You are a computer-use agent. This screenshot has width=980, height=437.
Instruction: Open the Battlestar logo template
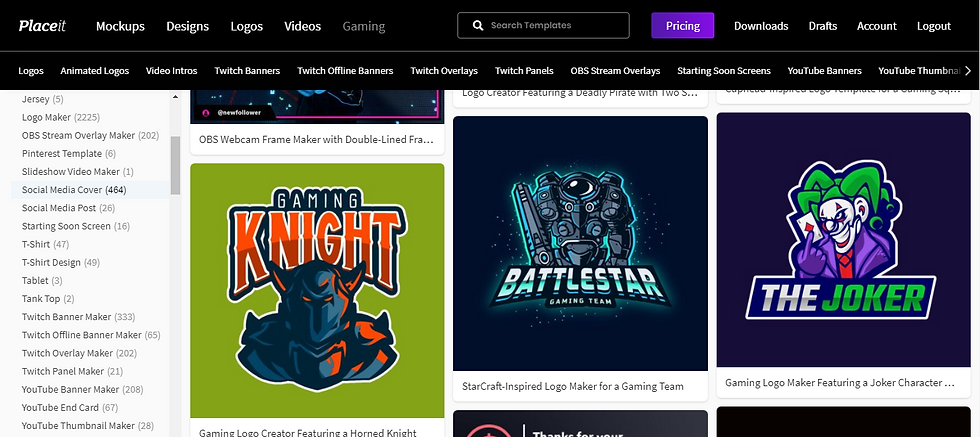point(580,243)
